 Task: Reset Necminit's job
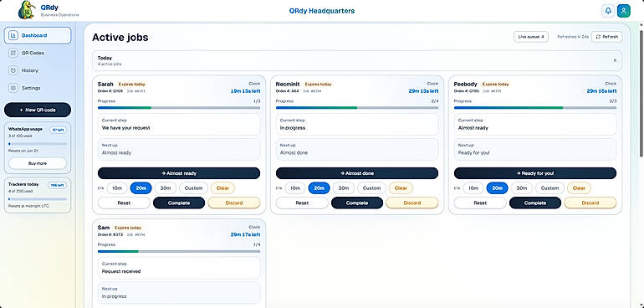[x=302, y=203]
